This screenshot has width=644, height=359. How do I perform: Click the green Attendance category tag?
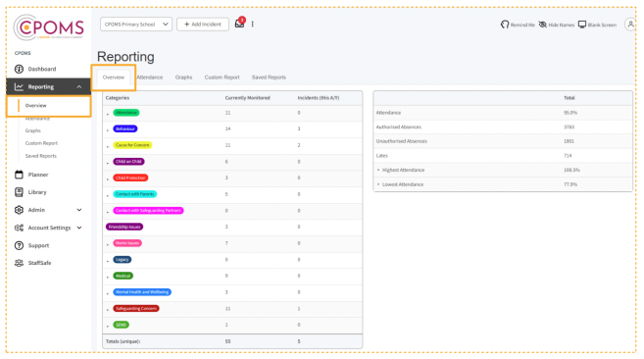tap(126, 113)
